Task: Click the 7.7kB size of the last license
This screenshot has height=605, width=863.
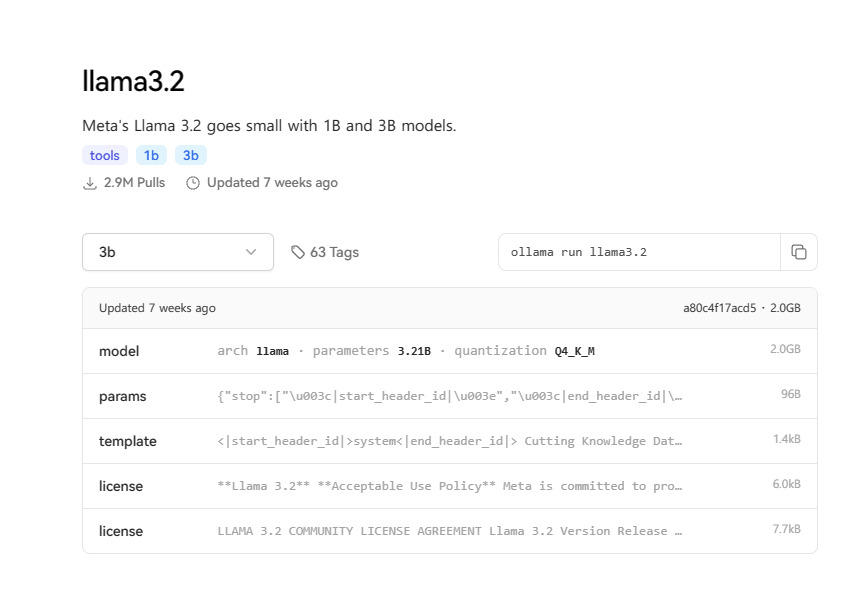Action: click(x=784, y=529)
